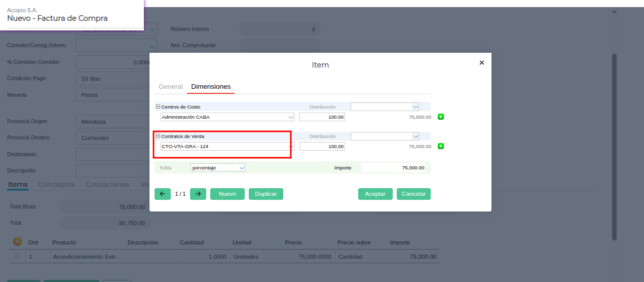This screenshot has height=282, width=644.
Task: Go to previous item with left arrow
Action: 162,194
